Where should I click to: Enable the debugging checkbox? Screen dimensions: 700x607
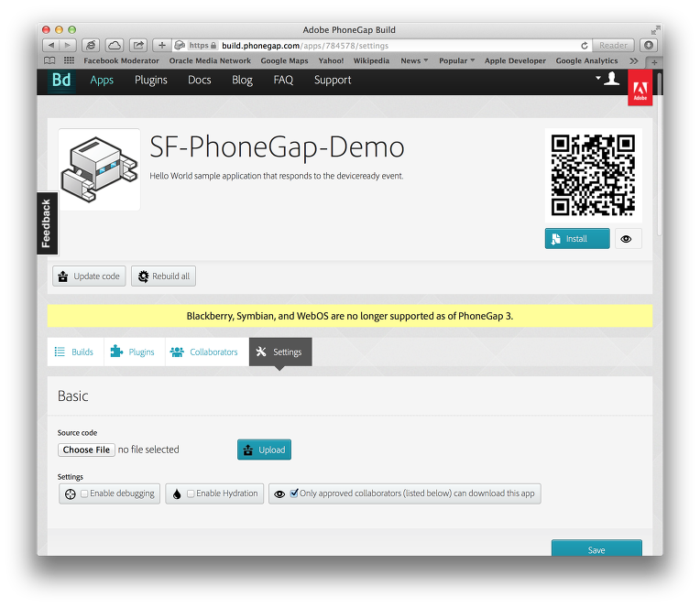pyautogui.click(x=84, y=493)
